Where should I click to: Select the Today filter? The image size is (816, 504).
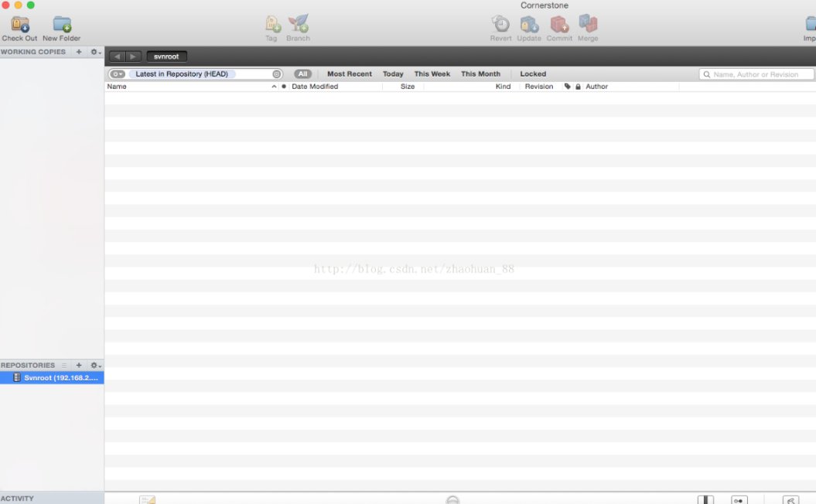[393, 74]
